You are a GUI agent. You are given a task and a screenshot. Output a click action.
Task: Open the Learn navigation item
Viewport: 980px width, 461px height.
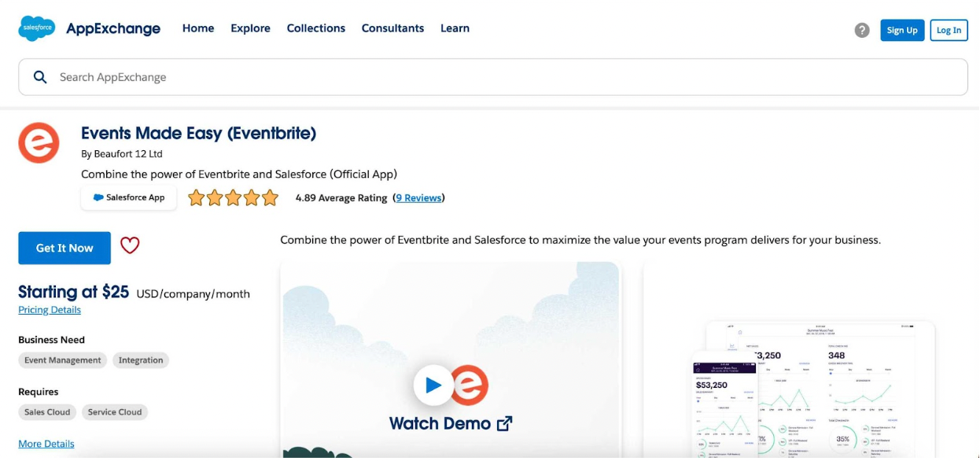coord(455,28)
